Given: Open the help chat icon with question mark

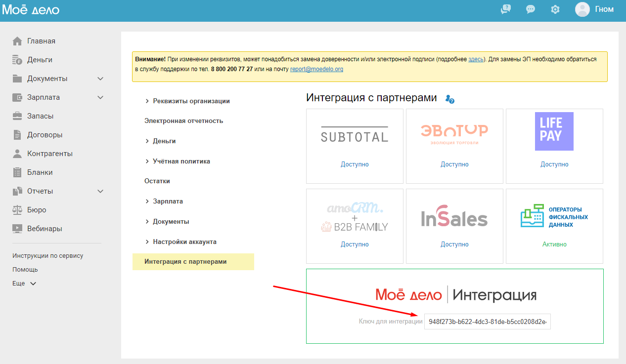Looking at the screenshot, I should [505, 9].
